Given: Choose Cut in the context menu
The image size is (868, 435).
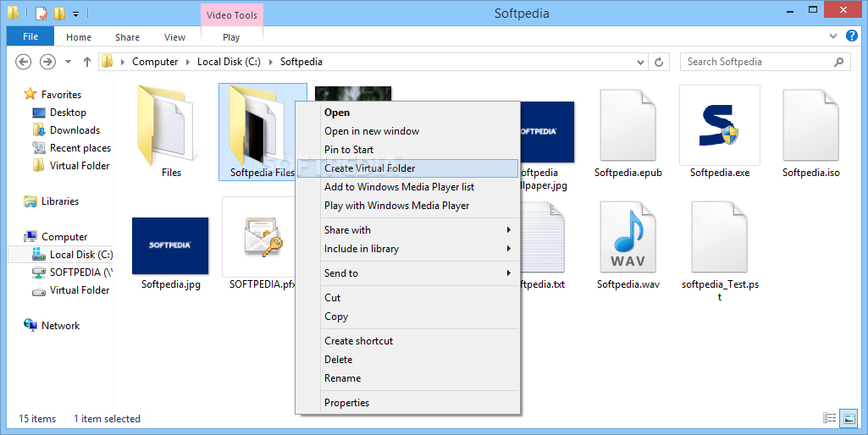Looking at the screenshot, I should [407, 298].
